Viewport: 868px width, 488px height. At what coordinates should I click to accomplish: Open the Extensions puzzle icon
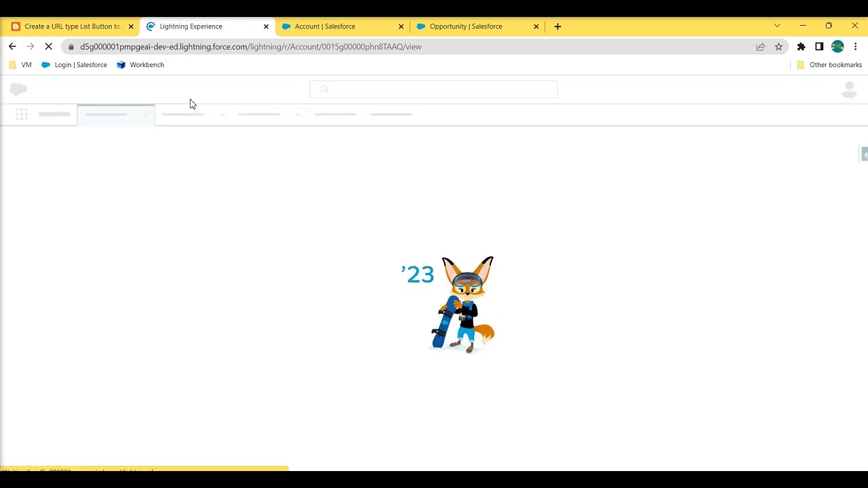click(801, 47)
